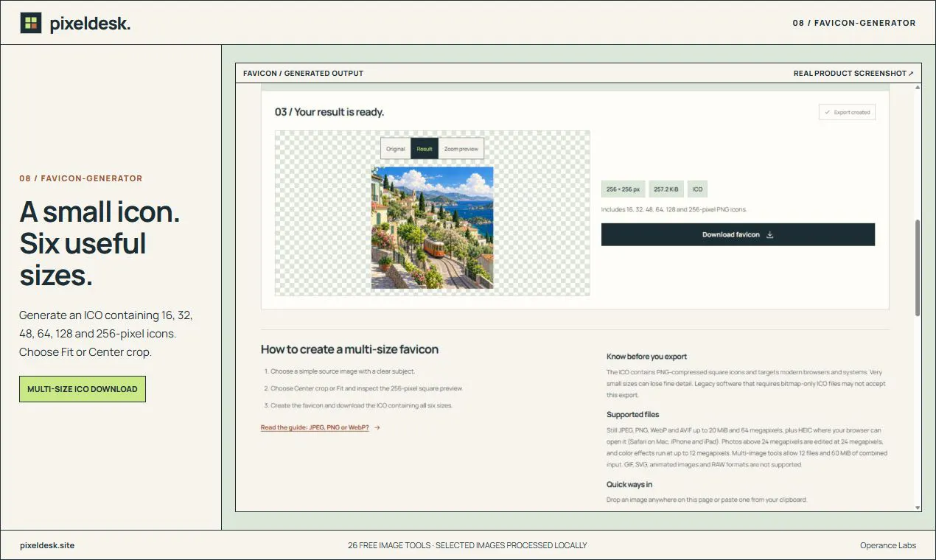936x560 pixels.
Task: Click the vertical scrollbar thumb of the screenshot panel
Action: point(918,267)
